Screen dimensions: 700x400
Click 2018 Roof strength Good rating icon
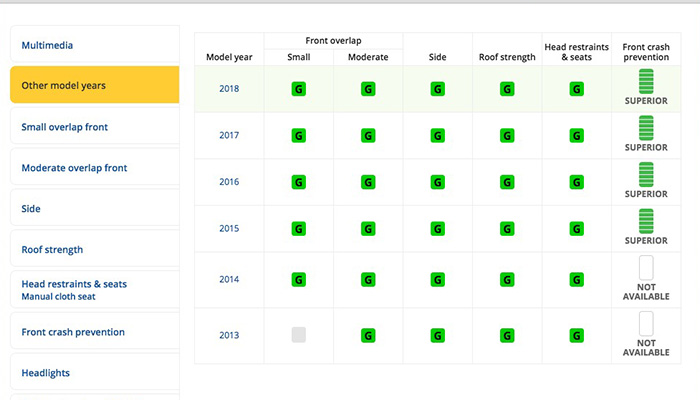(x=507, y=89)
